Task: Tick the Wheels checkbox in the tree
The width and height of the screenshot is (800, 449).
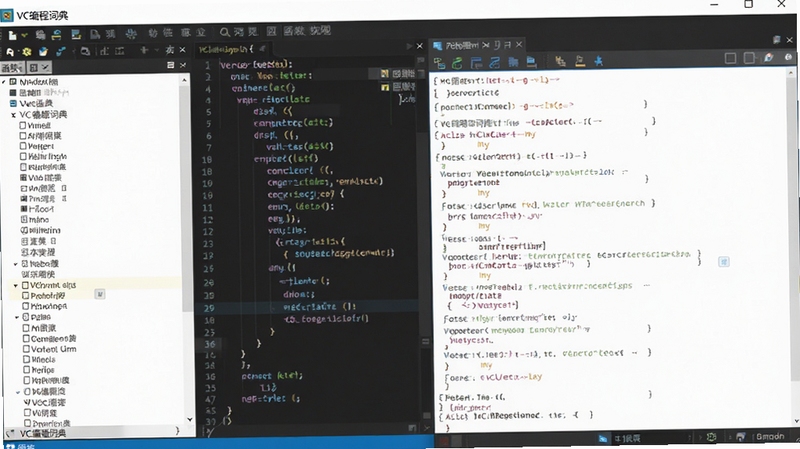Action: tap(27, 359)
